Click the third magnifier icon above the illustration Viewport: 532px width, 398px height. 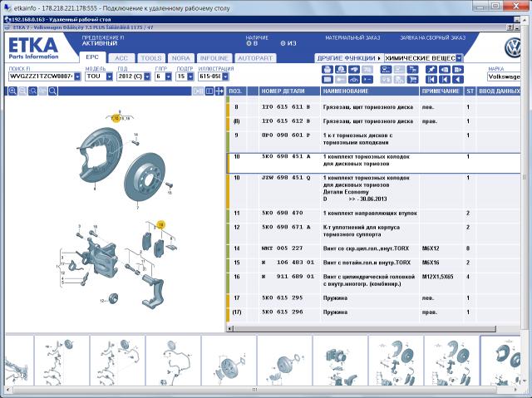(x=32, y=91)
